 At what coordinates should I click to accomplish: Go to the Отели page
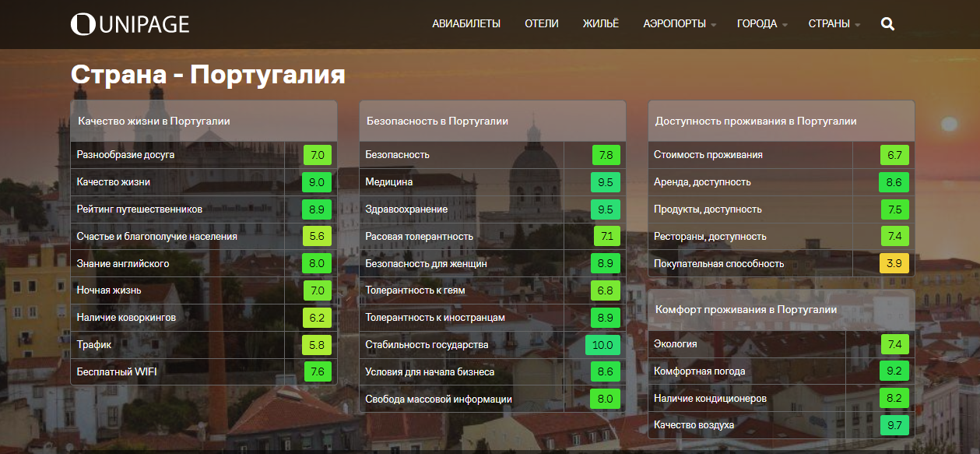(542, 24)
